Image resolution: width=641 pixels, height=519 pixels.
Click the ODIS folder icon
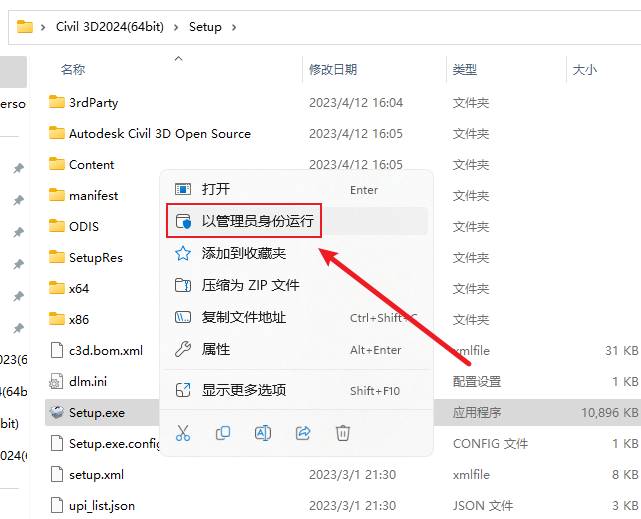[x=56, y=226]
